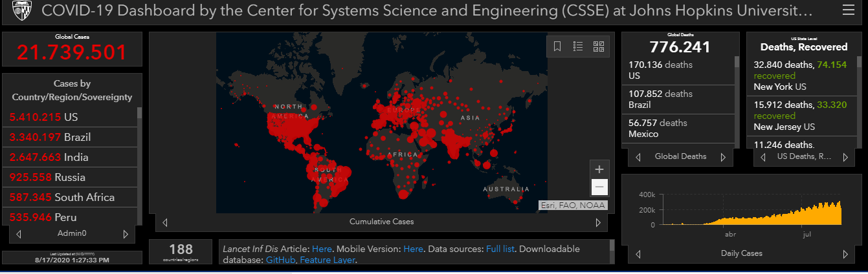The width and height of the screenshot is (868, 274).
Task: Select South Africa row in cases list
Action: (x=70, y=197)
